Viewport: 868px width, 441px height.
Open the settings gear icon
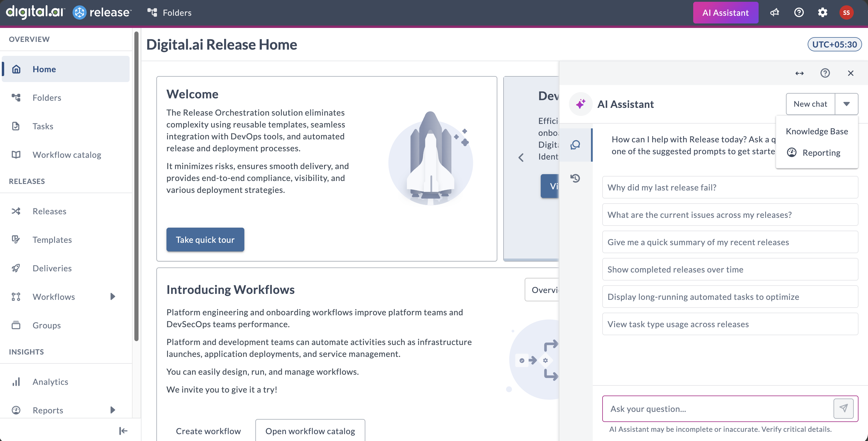pos(823,12)
